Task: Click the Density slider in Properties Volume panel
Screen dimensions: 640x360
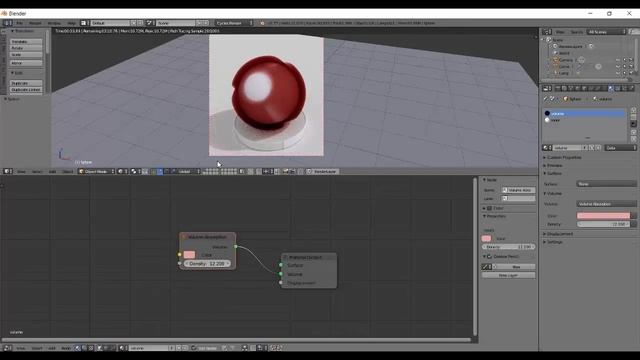Action: (x=603, y=224)
